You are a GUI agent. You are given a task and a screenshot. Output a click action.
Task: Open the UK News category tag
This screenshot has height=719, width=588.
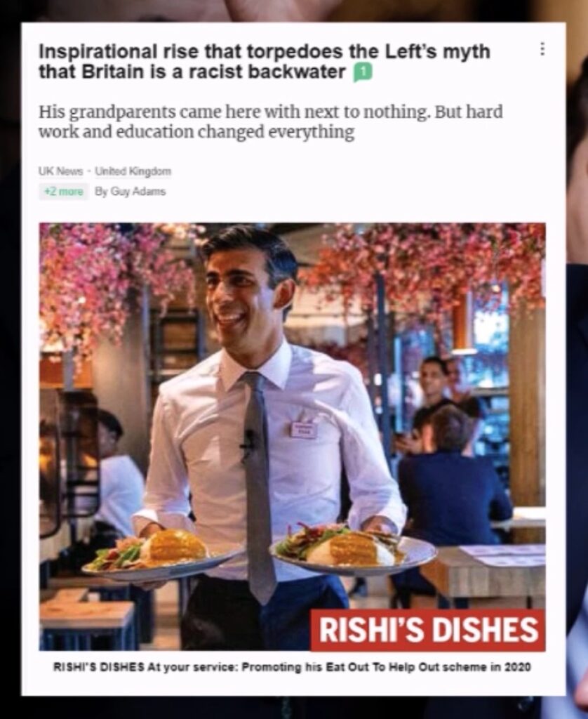[61, 171]
